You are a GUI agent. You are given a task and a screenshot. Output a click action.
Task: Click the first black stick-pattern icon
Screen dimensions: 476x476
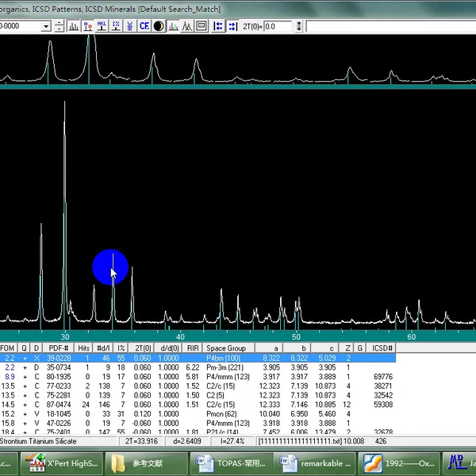73,26
